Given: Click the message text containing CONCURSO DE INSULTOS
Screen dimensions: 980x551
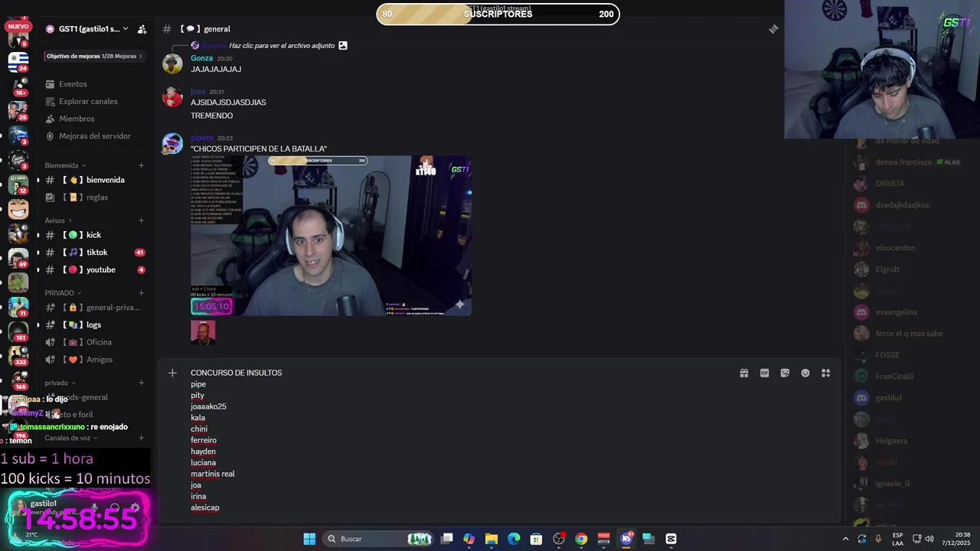Looking at the screenshot, I should click(236, 373).
